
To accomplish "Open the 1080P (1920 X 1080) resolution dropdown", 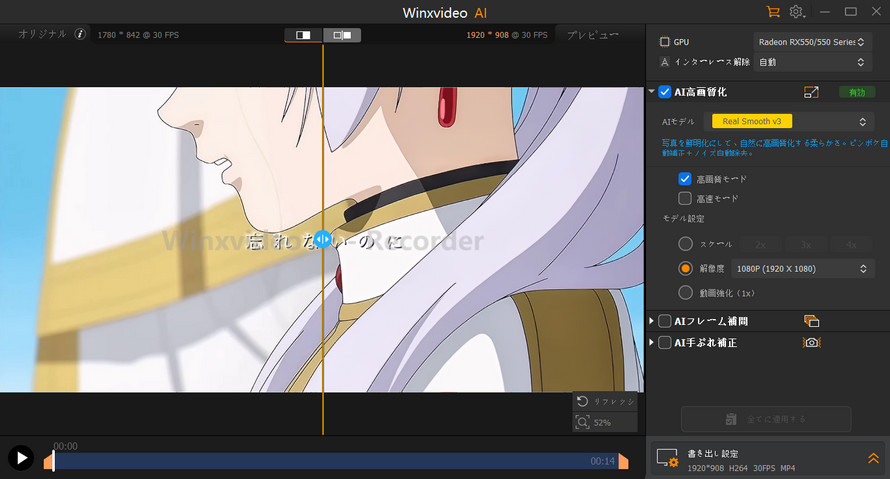I will pos(801,268).
